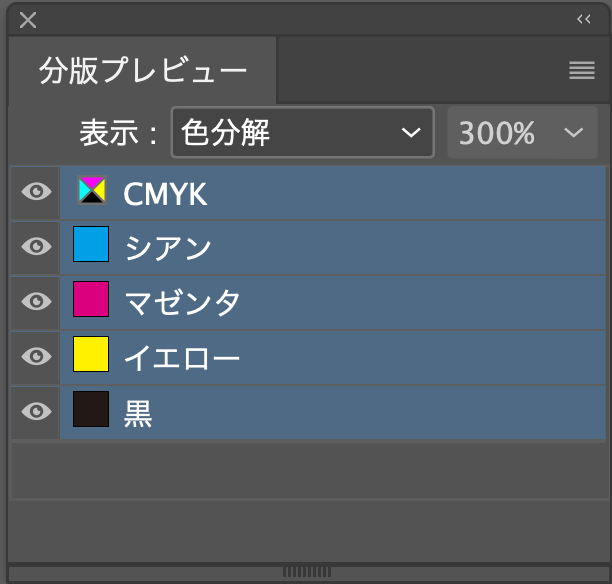The height and width of the screenshot is (584, 612).
Task: Toggle visibility of マゼンタ plate
Action: pos(36,301)
